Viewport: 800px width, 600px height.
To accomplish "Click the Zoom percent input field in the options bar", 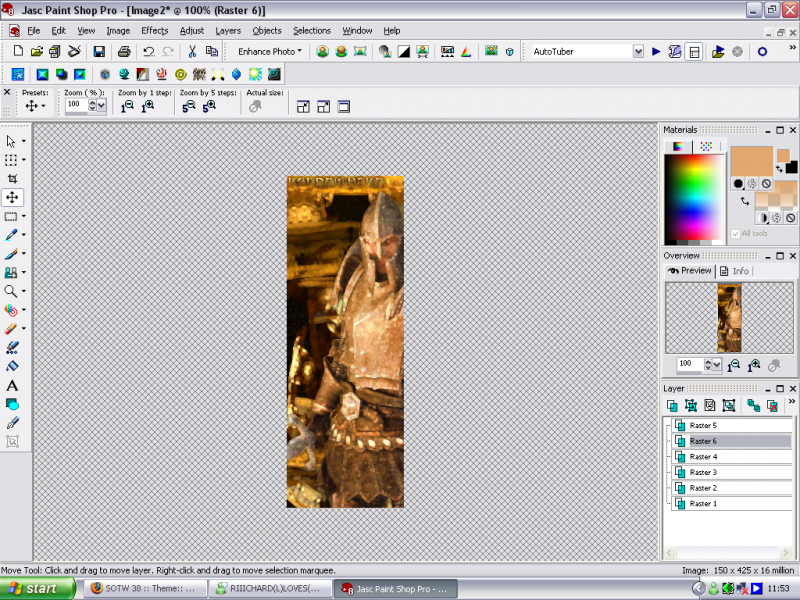I will tap(77, 105).
